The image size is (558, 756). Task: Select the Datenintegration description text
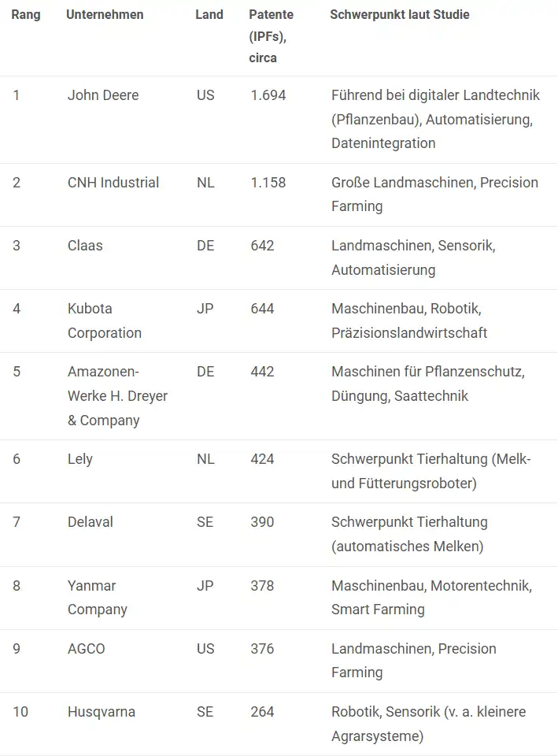click(x=383, y=143)
